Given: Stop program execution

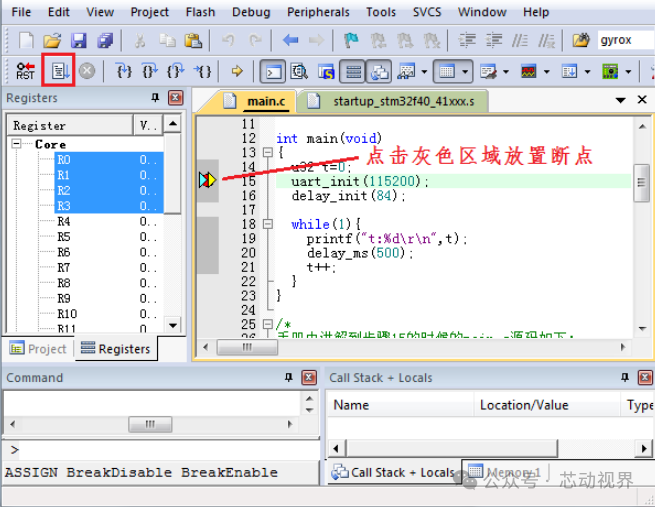Looking at the screenshot, I should click(87, 71).
